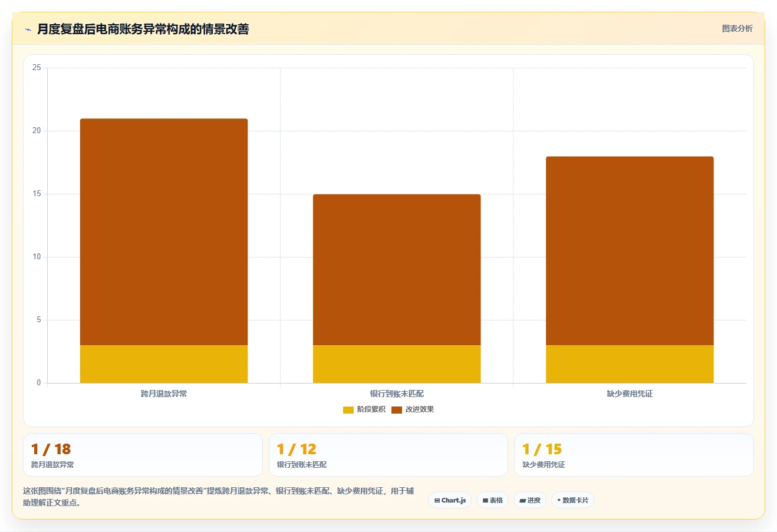
Task: Click the brown bar segment for 跨月退款异常
Action: (x=164, y=232)
